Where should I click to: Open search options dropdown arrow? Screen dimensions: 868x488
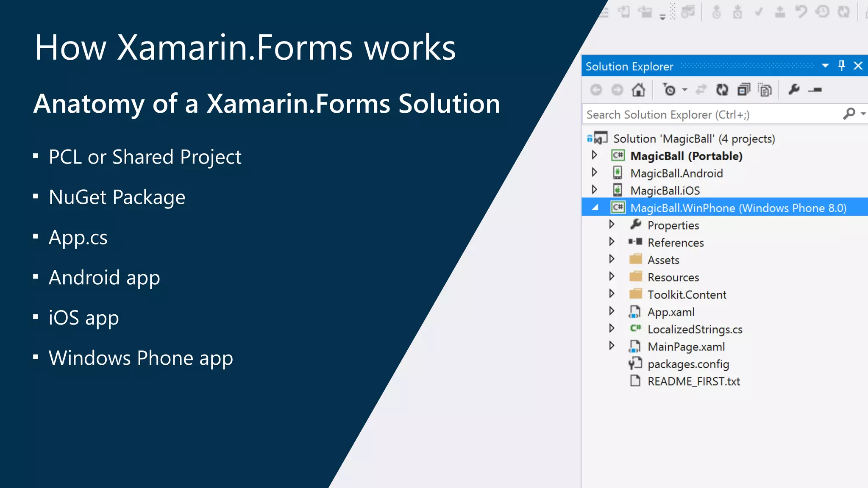point(863,114)
